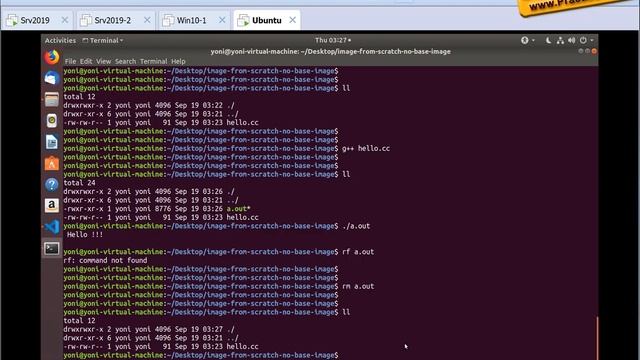Viewport: 640px width, 360px height.
Task: Open the Search menu
Action: [x=125, y=61]
